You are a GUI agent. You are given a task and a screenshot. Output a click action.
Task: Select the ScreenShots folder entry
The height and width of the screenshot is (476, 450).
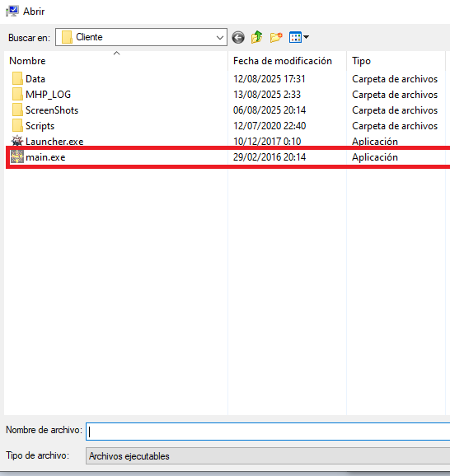pyautogui.click(x=52, y=110)
